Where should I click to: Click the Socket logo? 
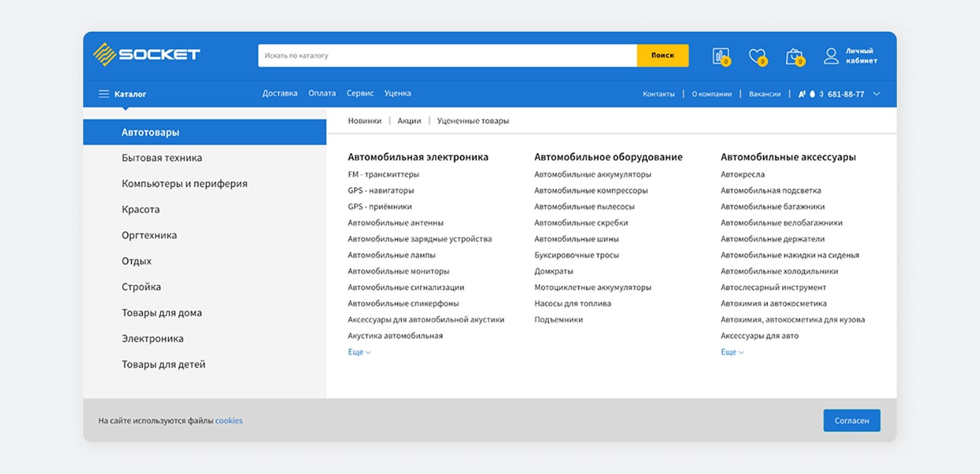[146, 55]
